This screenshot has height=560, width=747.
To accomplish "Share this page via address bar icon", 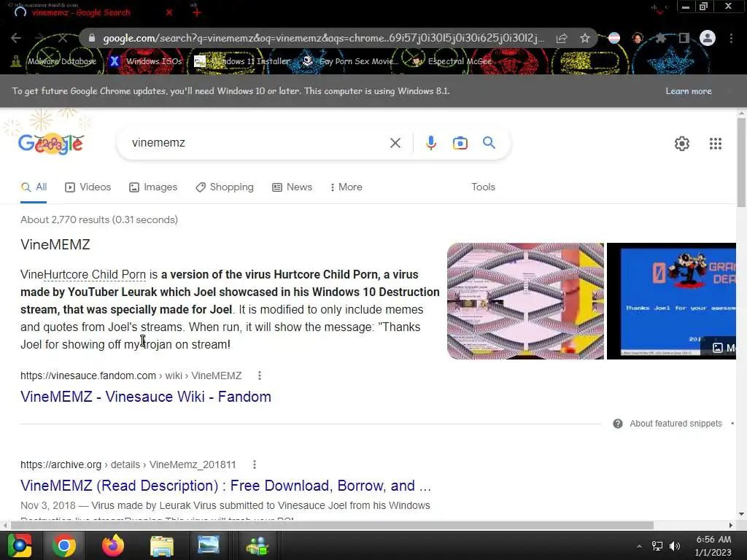I will click(562, 38).
